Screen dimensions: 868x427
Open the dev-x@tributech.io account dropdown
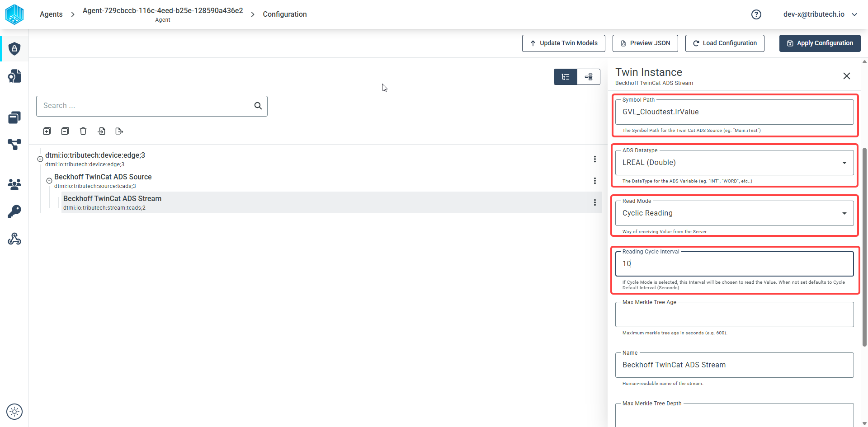(x=820, y=14)
